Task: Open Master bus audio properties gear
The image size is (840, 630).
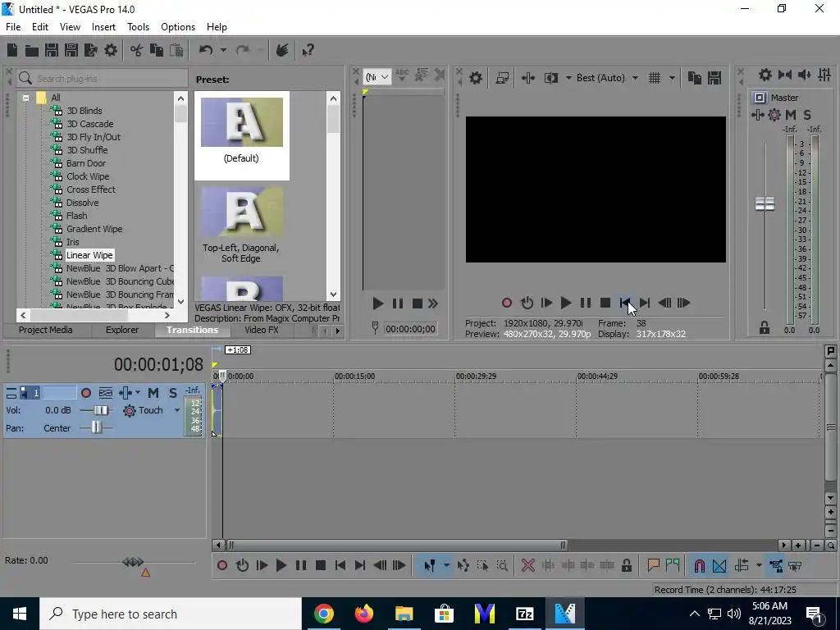Action: tap(765, 75)
